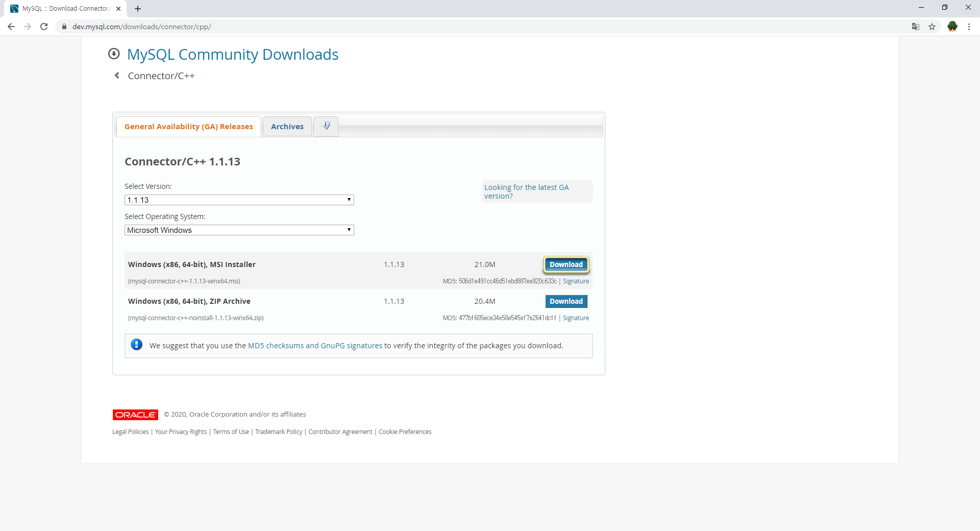The image size is (980, 531).
Task: Open Signature link for ZIP Archive
Action: (x=576, y=318)
